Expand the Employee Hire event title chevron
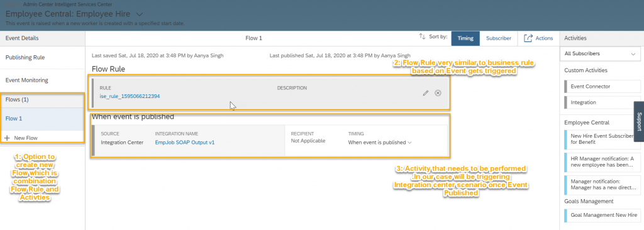Viewport: 644px width, 230px height. pos(139,14)
